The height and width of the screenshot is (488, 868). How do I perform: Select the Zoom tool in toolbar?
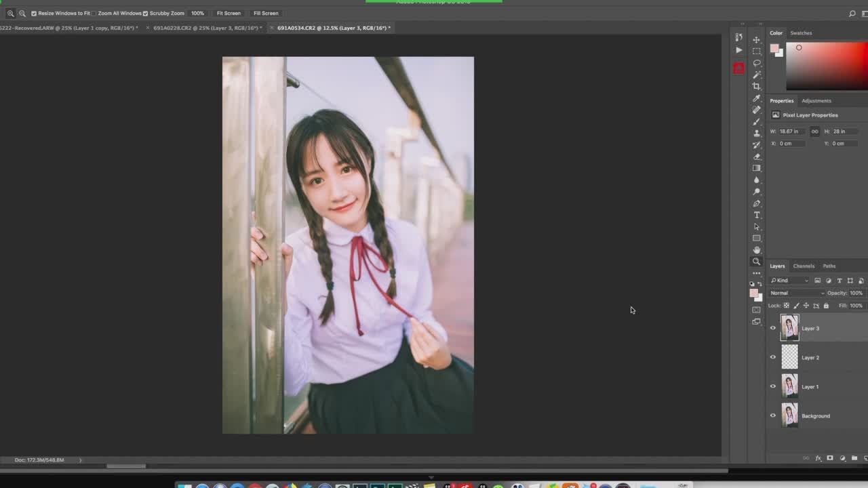[x=757, y=262]
